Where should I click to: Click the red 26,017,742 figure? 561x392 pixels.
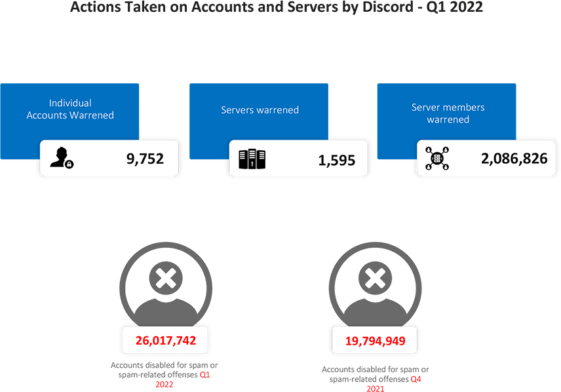(x=166, y=340)
